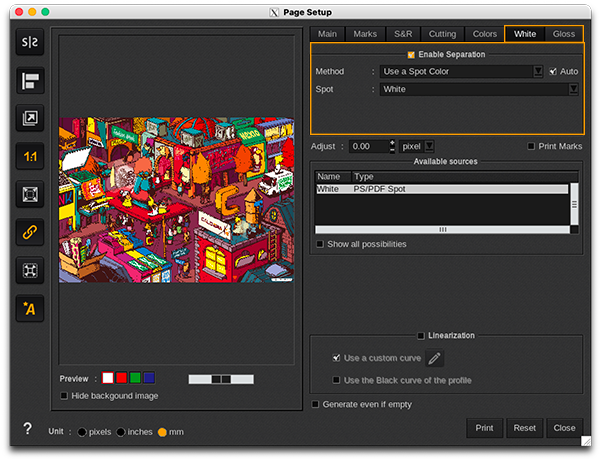600x459 pixels.
Task: Switch to the Cutting tab
Action: [442, 34]
